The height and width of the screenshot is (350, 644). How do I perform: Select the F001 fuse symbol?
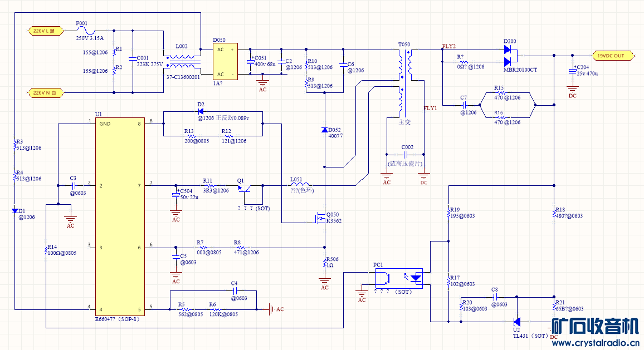pyautogui.click(x=86, y=31)
